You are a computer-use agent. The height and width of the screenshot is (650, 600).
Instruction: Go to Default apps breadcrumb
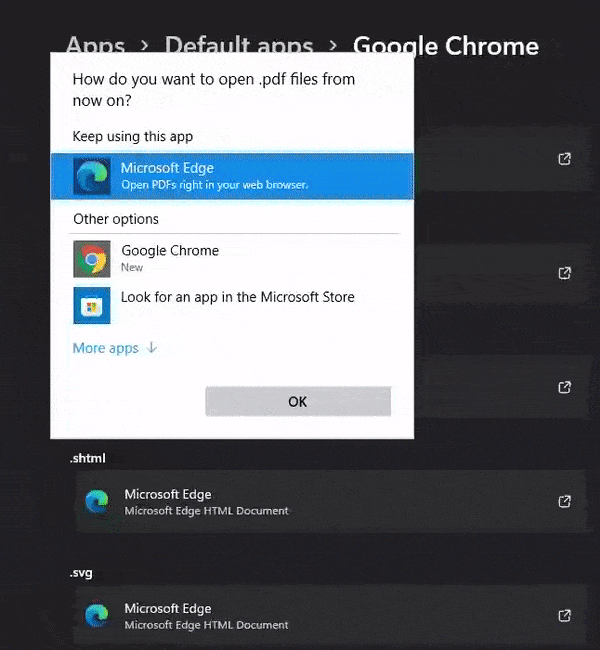(239, 46)
